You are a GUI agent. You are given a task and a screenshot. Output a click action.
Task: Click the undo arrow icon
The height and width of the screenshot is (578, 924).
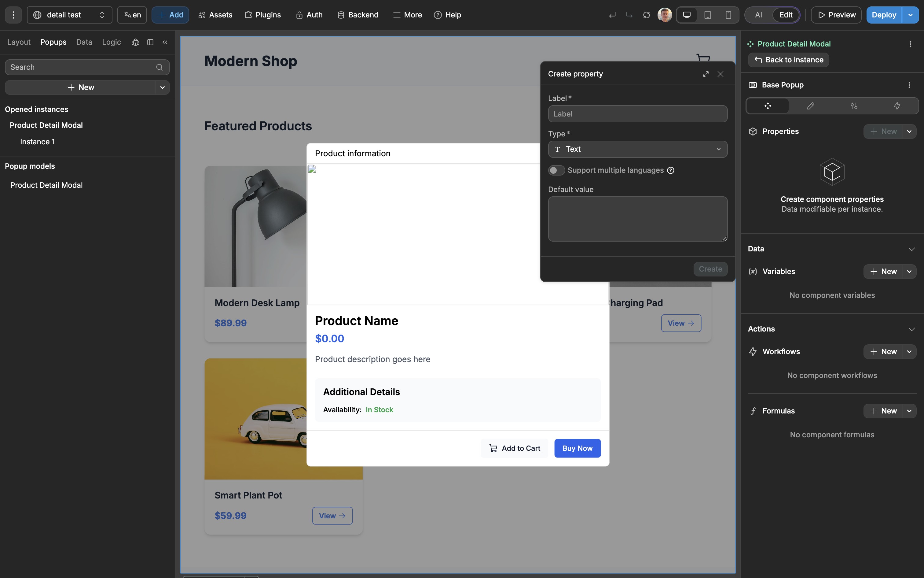point(612,15)
